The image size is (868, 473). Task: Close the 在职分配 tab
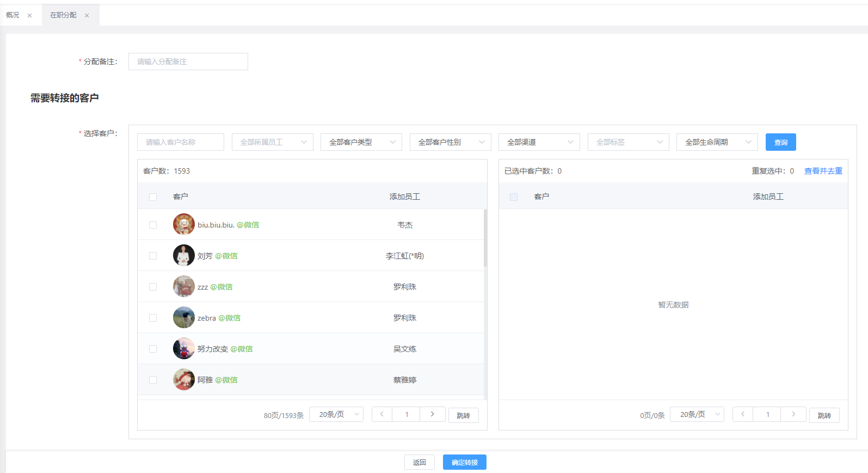pyautogui.click(x=87, y=16)
